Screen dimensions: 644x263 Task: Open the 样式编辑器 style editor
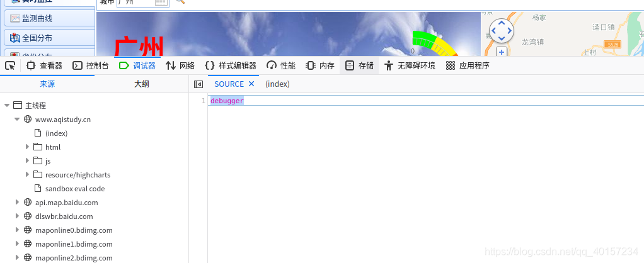point(231,65)
